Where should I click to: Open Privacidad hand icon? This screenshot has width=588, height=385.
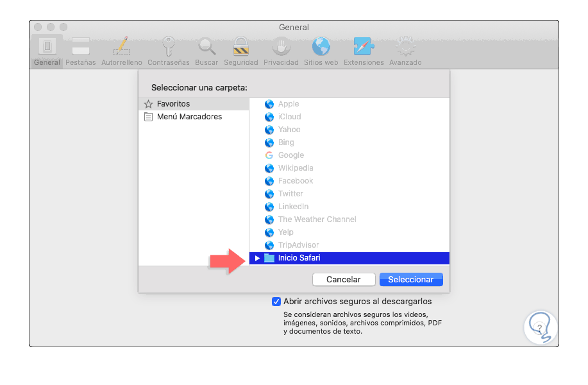tap(281, 47)
